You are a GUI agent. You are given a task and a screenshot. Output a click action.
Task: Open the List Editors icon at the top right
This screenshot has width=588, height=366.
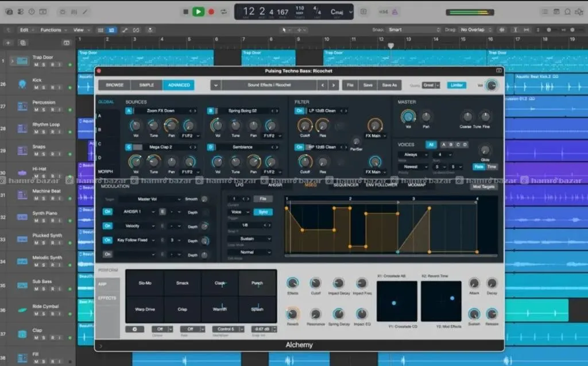(x=545, y=11)
